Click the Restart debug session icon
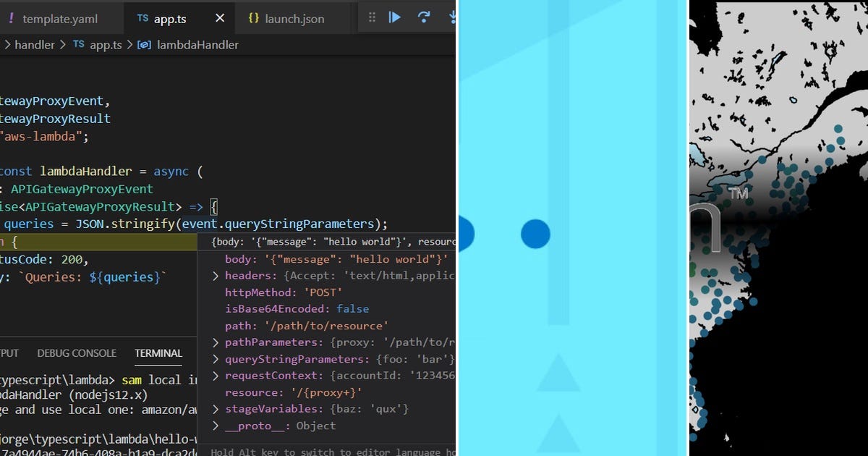 (x=425, y=17)
